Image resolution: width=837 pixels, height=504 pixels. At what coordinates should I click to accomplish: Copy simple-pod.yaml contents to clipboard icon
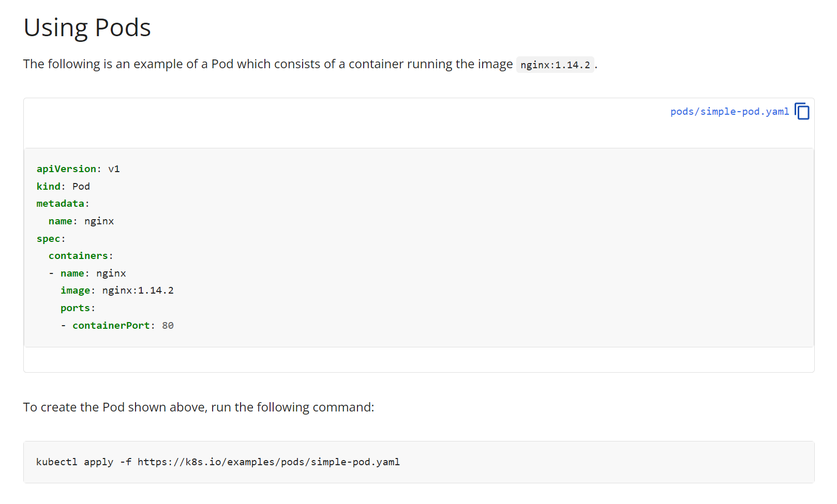(x=802, y=111)
